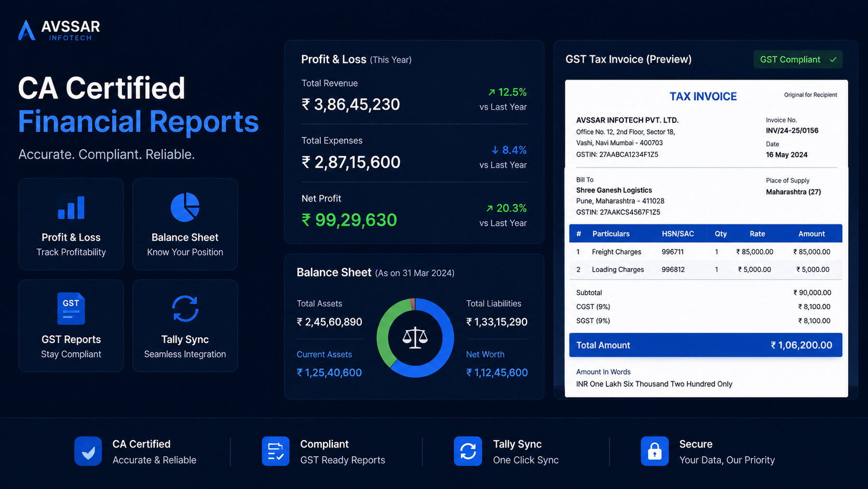Click the Profit & Loss bar chart icon

pyautogui.click(x=71, y=207)
